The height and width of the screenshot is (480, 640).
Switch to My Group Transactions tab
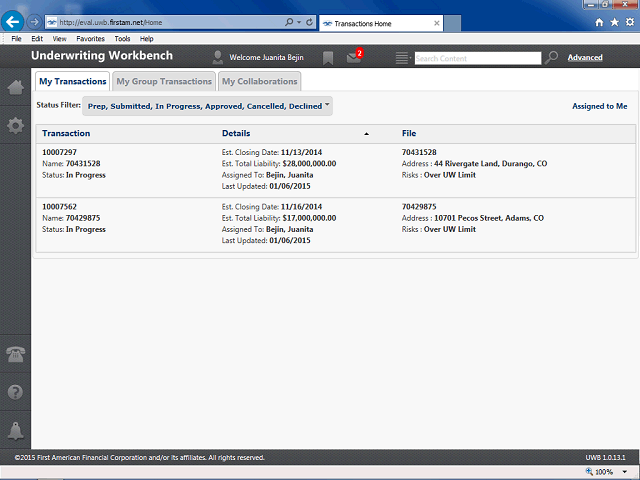click(164, 81)
